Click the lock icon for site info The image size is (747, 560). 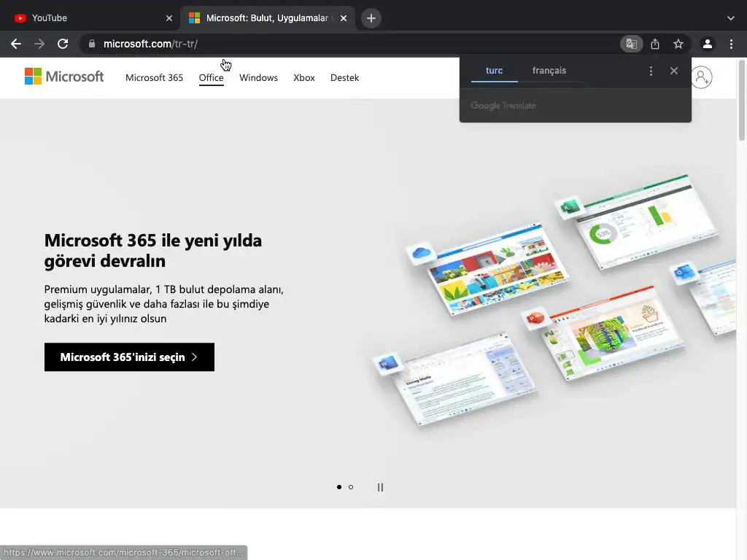pyautogui.click(x=92, y=44)
